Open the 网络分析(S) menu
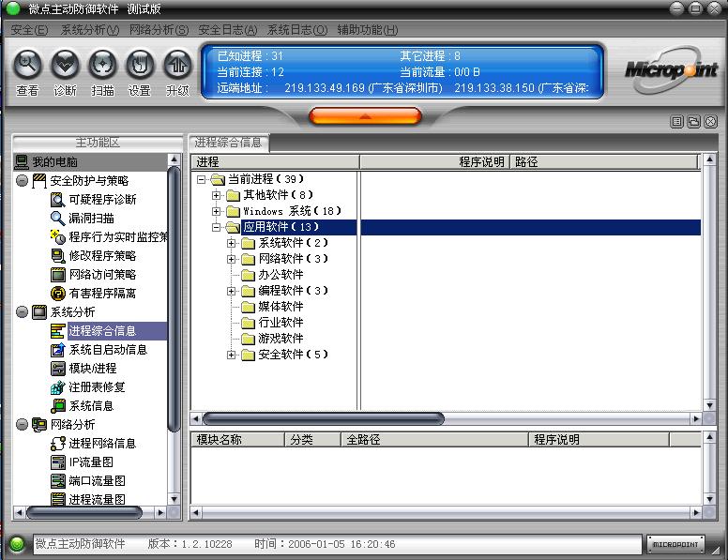Screen dimensions: 728x560 tap(159, 30)
